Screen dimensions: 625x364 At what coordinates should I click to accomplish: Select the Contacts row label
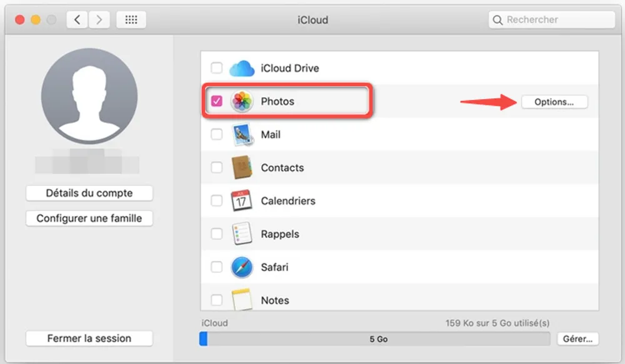282,168
